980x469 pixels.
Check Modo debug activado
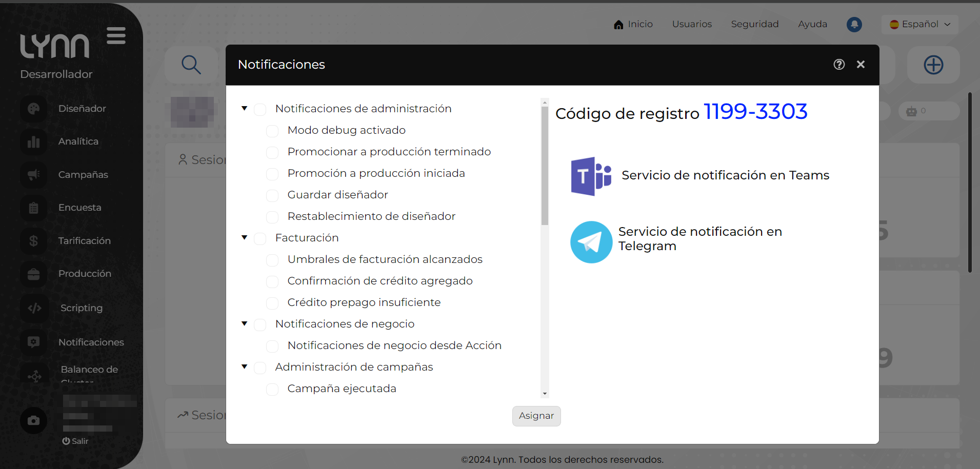coord(272,131)
